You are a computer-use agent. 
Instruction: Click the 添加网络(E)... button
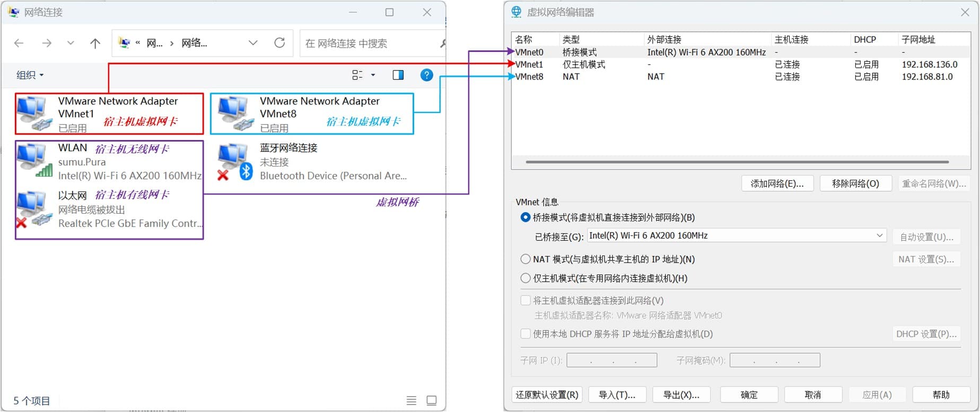click(777, 184)
